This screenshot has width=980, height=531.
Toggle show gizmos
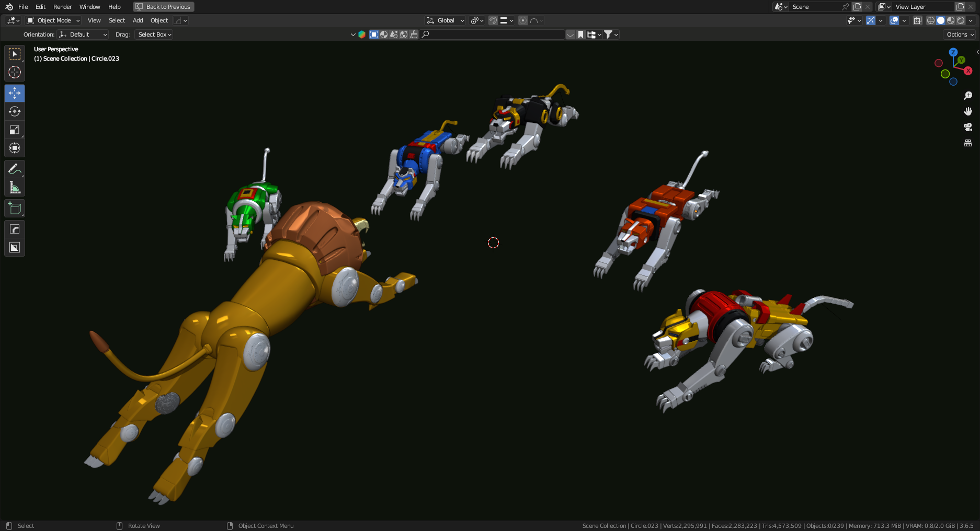coord(871,20)
